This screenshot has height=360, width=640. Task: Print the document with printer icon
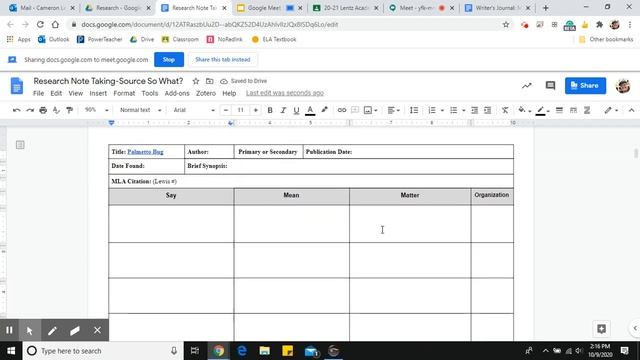pos(43,110)
